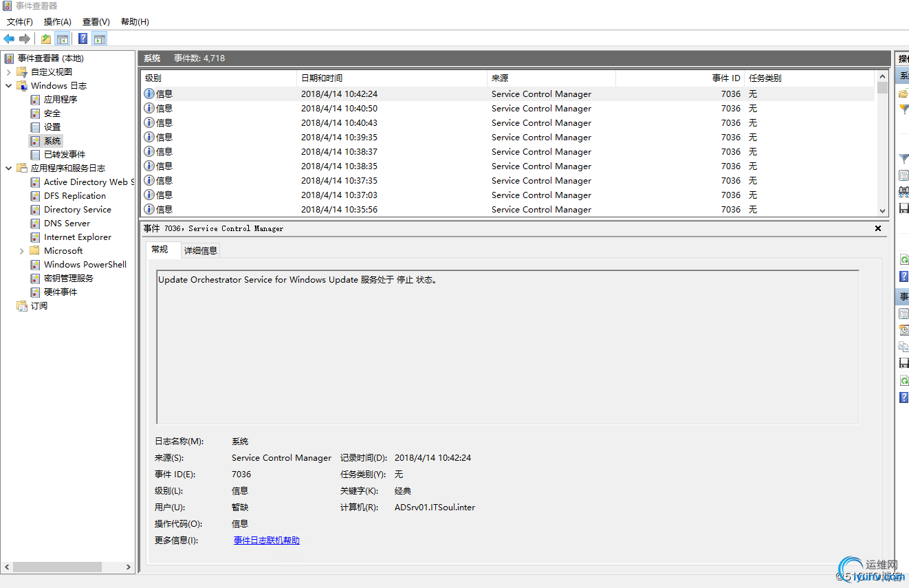The width and height of the screenshot is (909, 588).
Task: Open the DNS Server log
Action: 67,224
